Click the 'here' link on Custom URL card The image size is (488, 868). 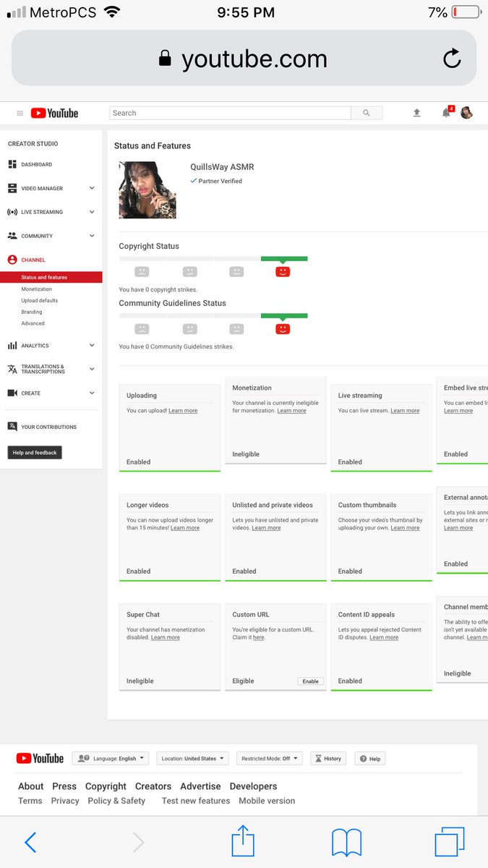tap(258, 637)
